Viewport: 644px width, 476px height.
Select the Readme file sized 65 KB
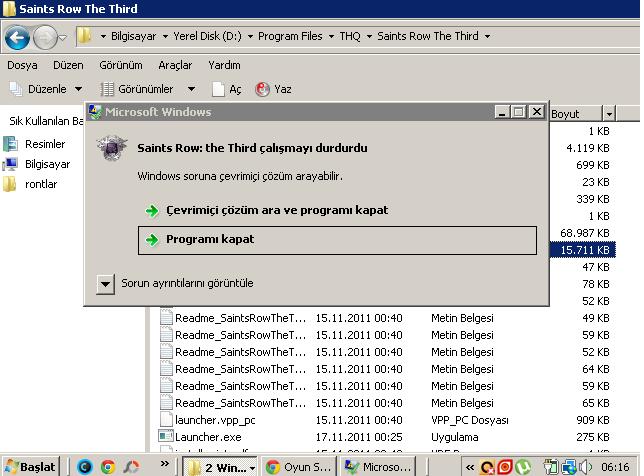click(x=240, y=403)
